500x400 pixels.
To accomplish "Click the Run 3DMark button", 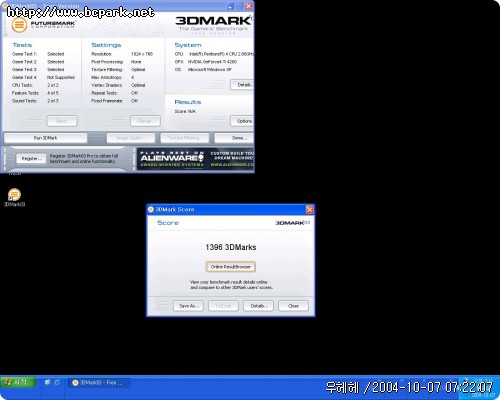I will click(45, 138).
